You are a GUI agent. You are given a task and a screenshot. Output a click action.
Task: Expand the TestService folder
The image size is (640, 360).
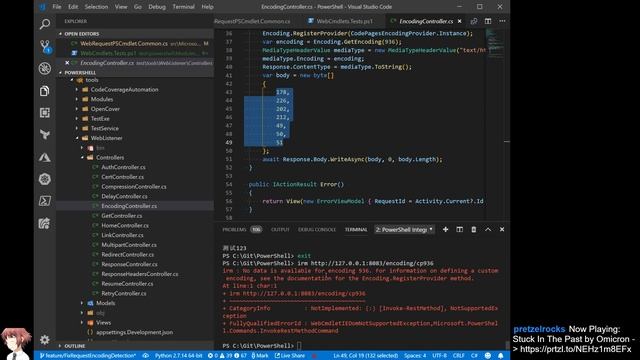(104, 128)
